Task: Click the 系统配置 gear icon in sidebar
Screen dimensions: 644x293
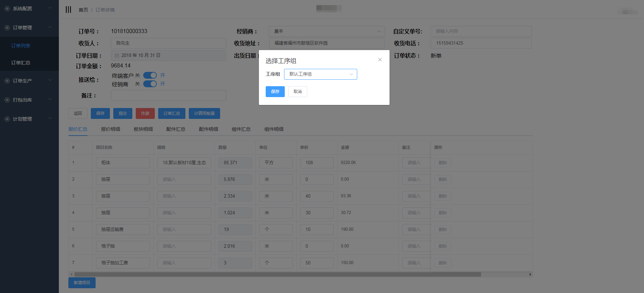Action: click(7, 9)
